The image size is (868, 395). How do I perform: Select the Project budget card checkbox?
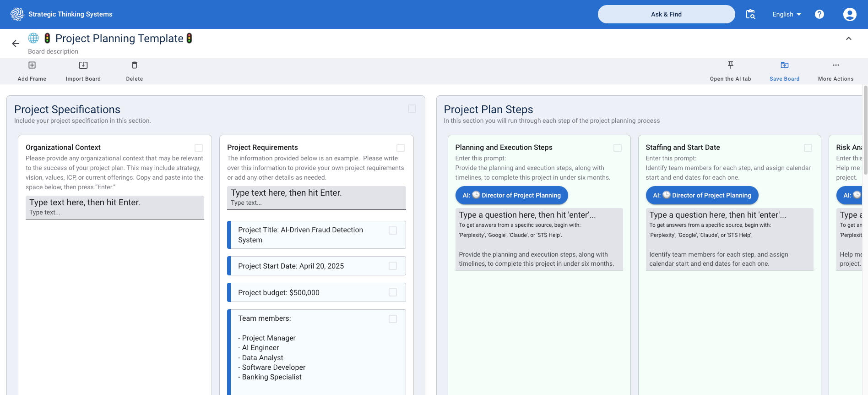[x=393, y=292]
